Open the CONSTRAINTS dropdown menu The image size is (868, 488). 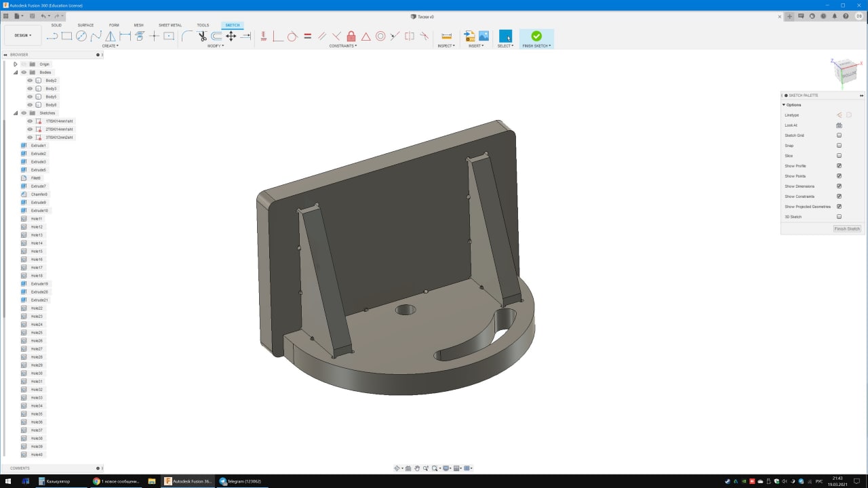click(343, 46)
